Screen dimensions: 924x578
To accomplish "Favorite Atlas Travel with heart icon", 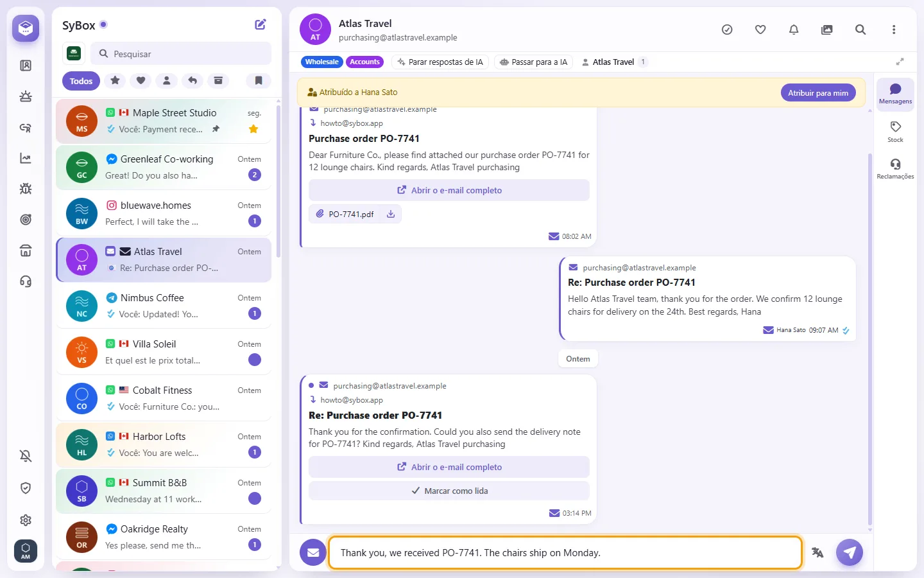I will click(x=760, y=30).
